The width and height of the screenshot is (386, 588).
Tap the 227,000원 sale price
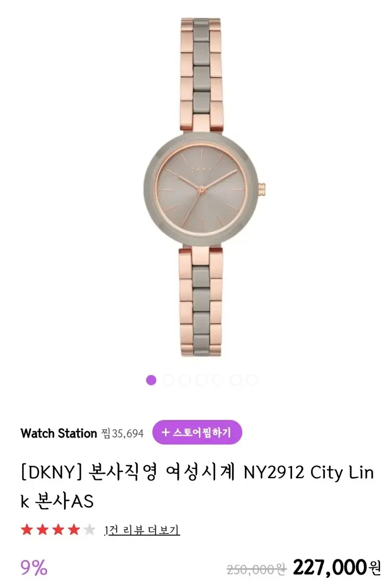[x=337, y=567]
